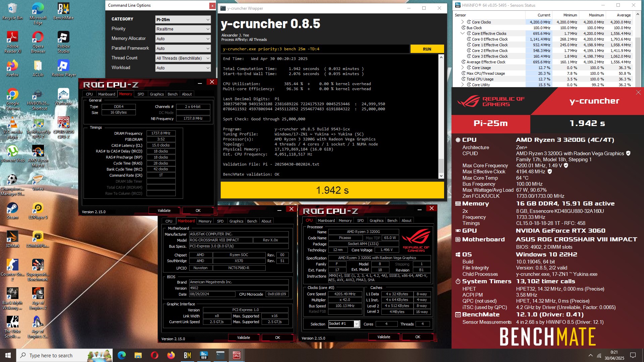Switch to SPD tab in Memory CPU-Z window
Viewport: 644px width, 362px height.
point(141,94)
